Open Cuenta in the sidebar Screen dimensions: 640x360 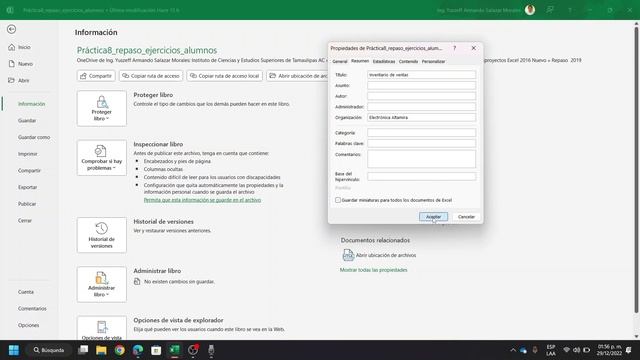click(x=26, y=292)
